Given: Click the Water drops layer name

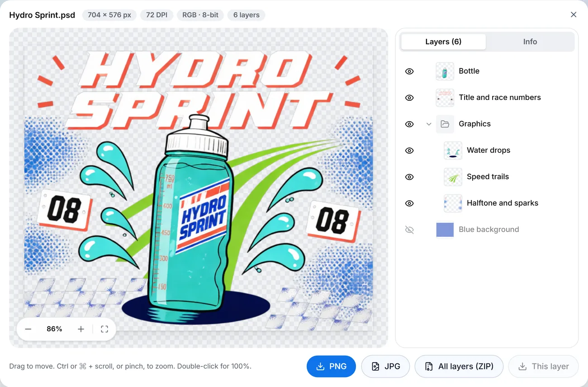Looking at the screenshot, I should (x=488, y=150).
